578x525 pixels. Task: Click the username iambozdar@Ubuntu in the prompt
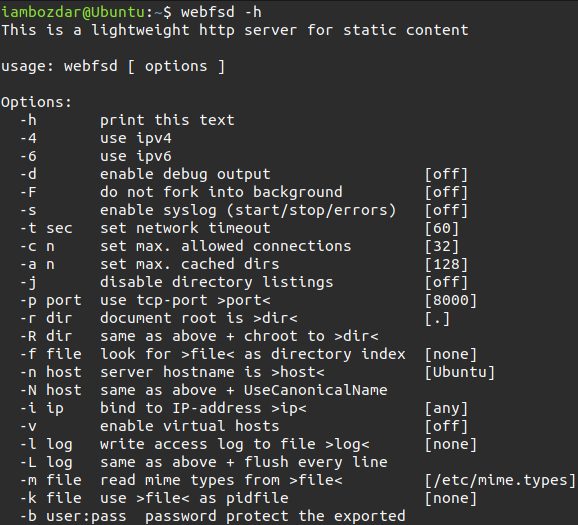tap(73, 12)
